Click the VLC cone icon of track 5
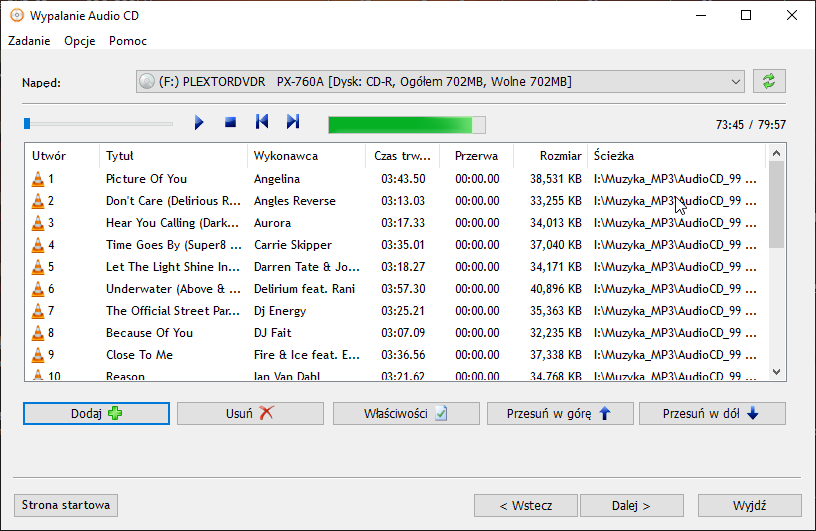 (38, 267)
